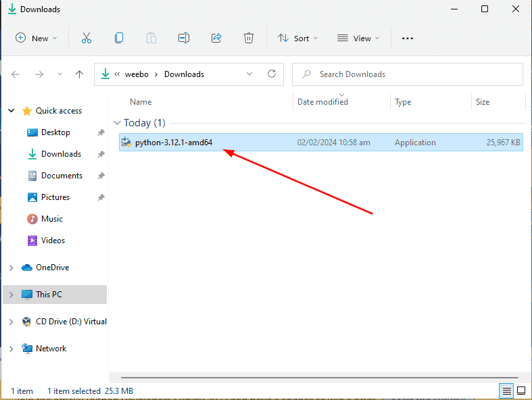This screenshot has width=532, height=400.
Task: Expand the Network tree node
Action: coord(11,349)
